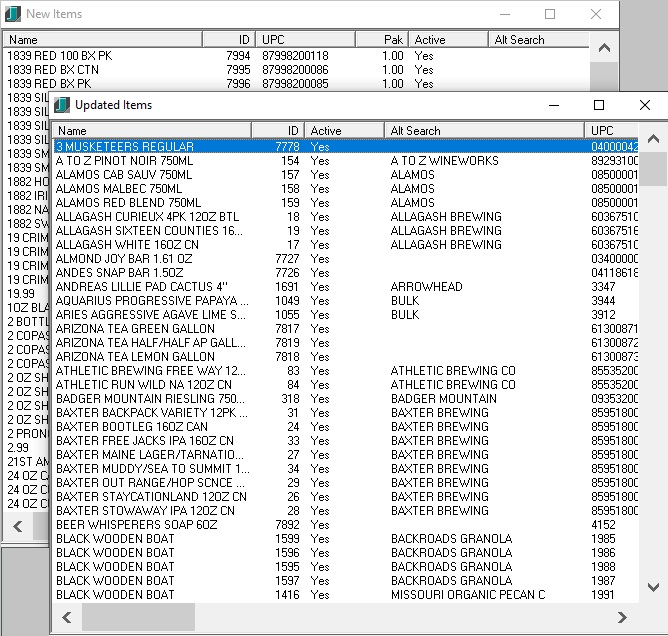
Task: Click A TO Z WINEWORKS alt search cell
Action: coord(444,161)
